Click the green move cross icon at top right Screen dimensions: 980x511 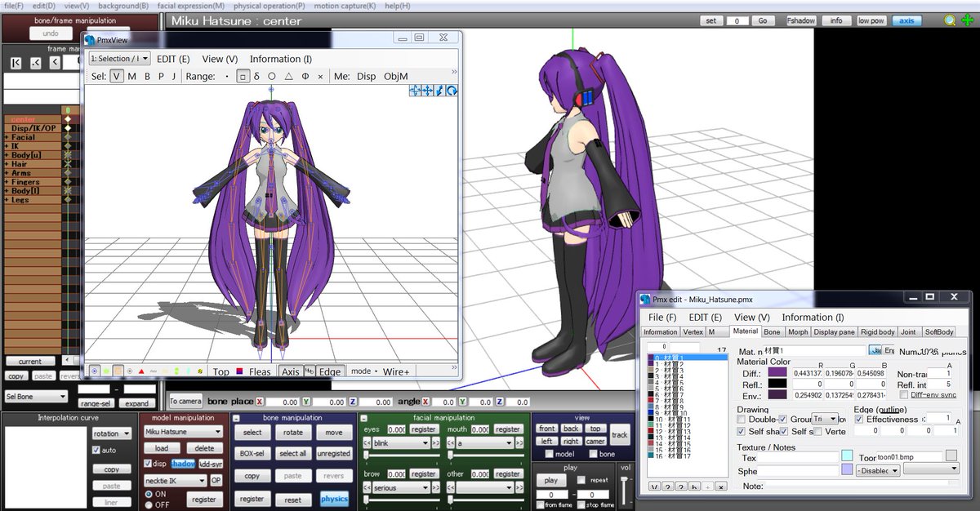pyautogui.click(x=969, y=20)
